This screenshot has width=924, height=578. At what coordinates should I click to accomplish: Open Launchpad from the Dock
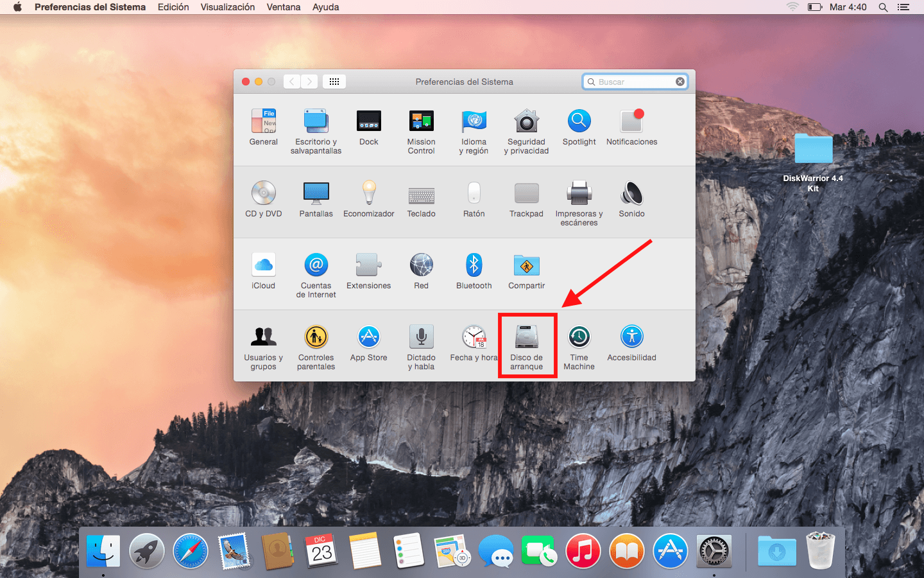147,551
